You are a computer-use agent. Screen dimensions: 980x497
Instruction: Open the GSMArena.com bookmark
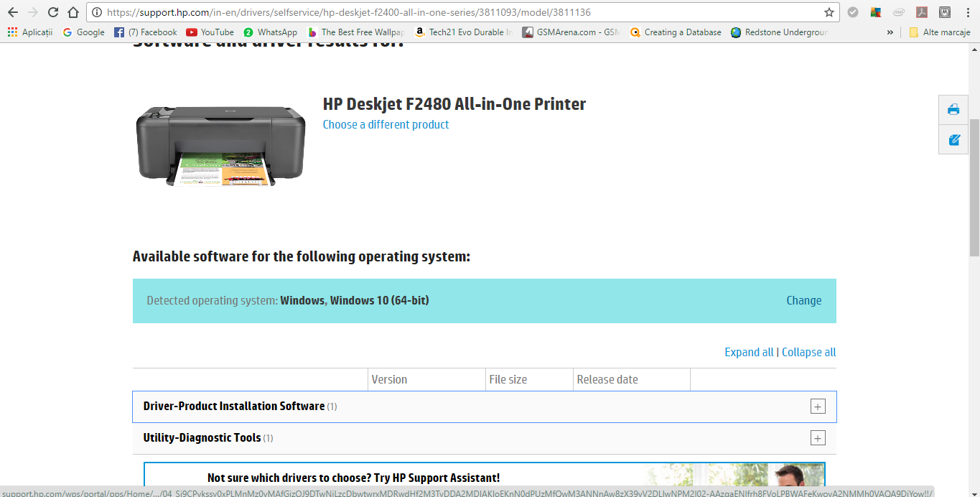(x=571, y=32)
